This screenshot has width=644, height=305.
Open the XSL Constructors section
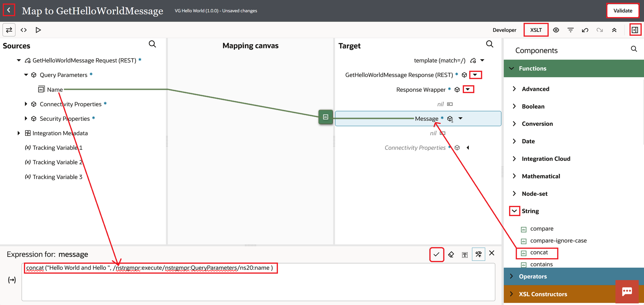point(543,294)
